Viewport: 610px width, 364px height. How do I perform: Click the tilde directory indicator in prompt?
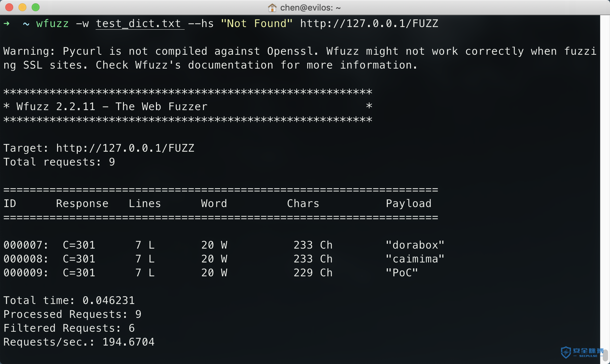[26, 24]
